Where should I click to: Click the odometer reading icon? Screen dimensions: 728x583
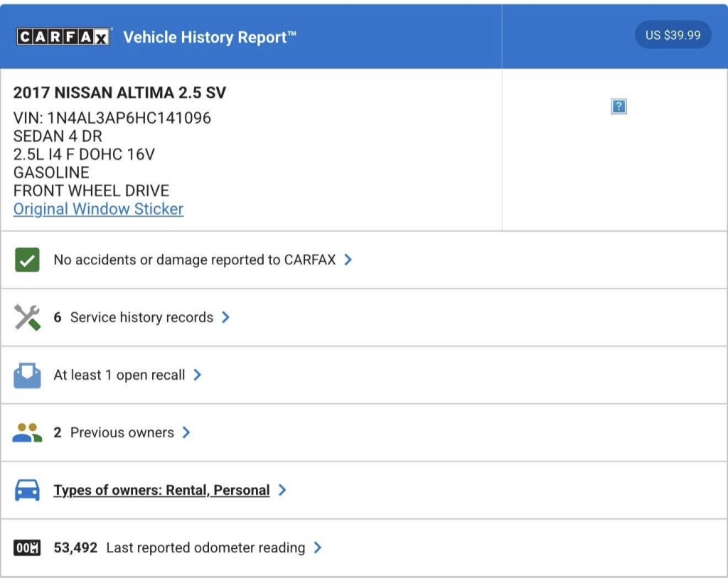point(27,548)
